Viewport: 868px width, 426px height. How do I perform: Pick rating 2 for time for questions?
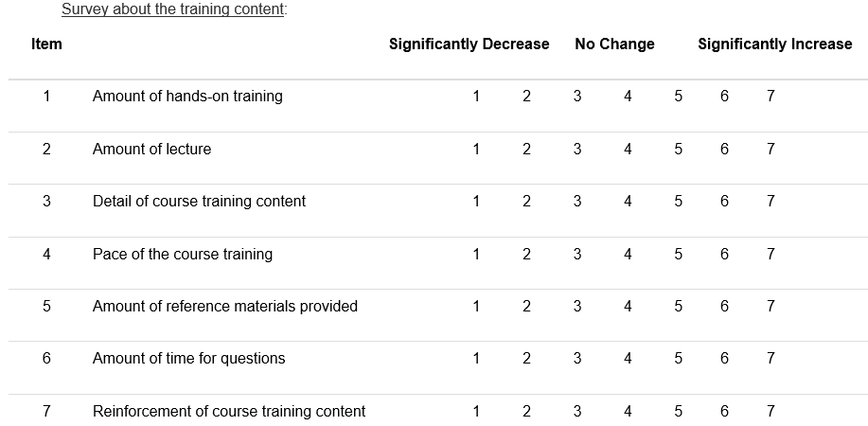coord(526,358)
